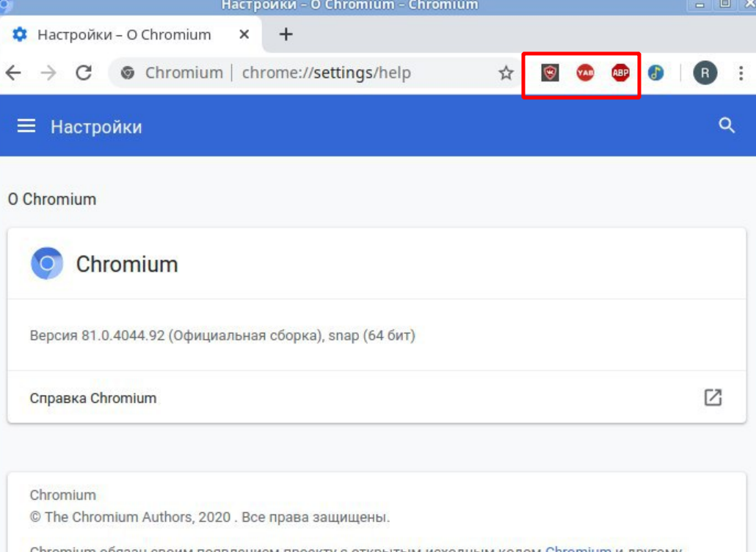Select the Настройки – О Chromium tab
This screenshot has height=552, width=756.
130,34
